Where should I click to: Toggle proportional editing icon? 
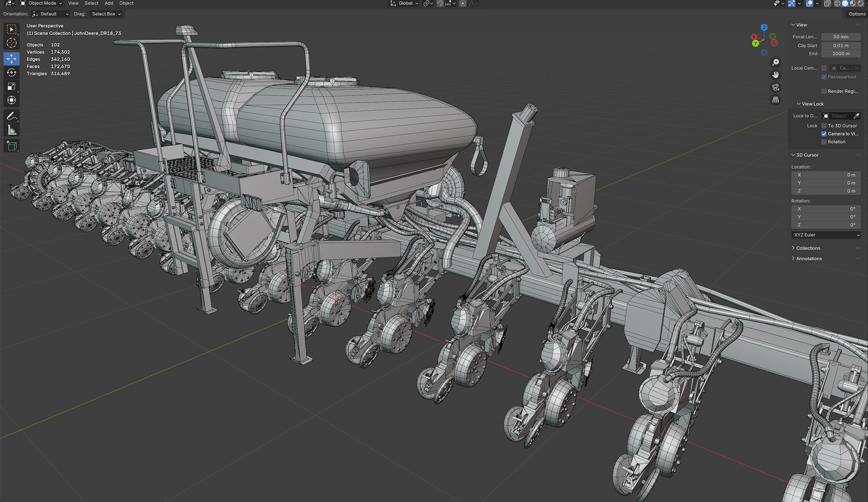click(462, 3)
